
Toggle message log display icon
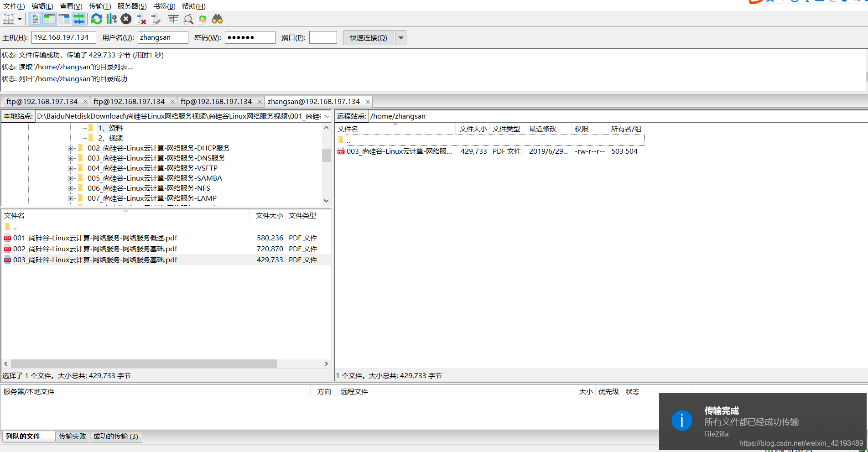click(35, 19)
